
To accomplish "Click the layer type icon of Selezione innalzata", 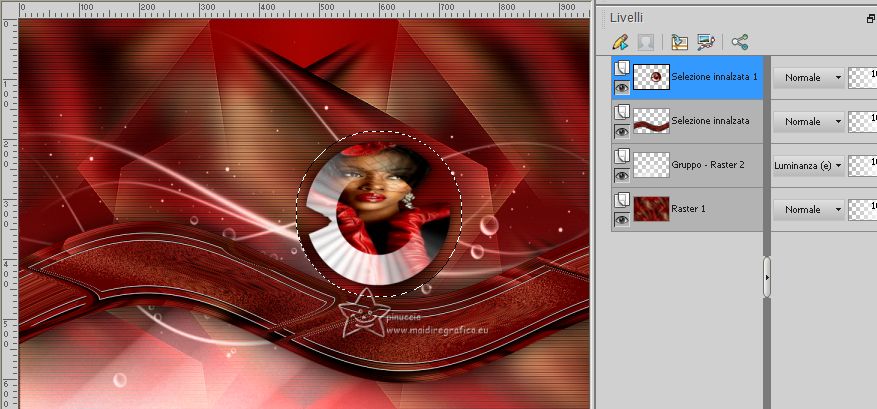I will pos(622,112).
